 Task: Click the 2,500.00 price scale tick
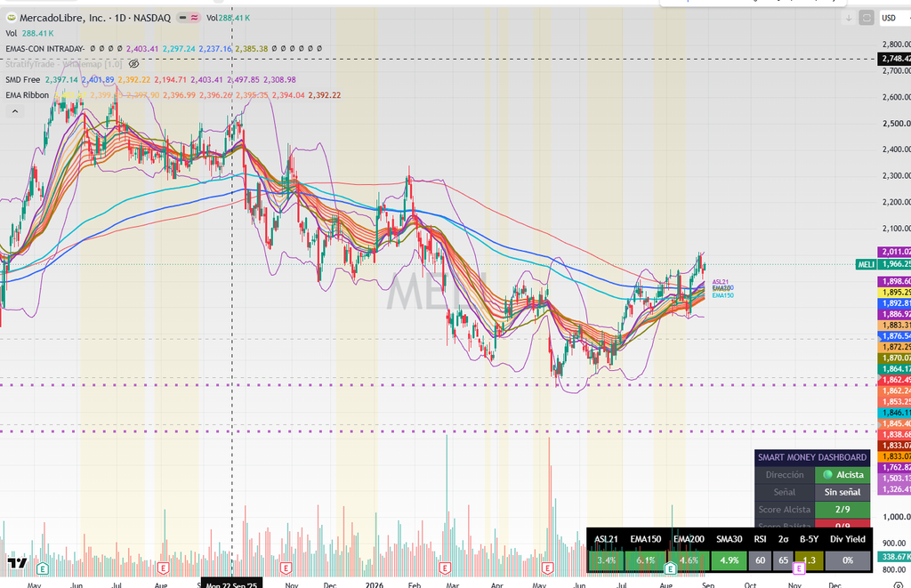point(896,123)
